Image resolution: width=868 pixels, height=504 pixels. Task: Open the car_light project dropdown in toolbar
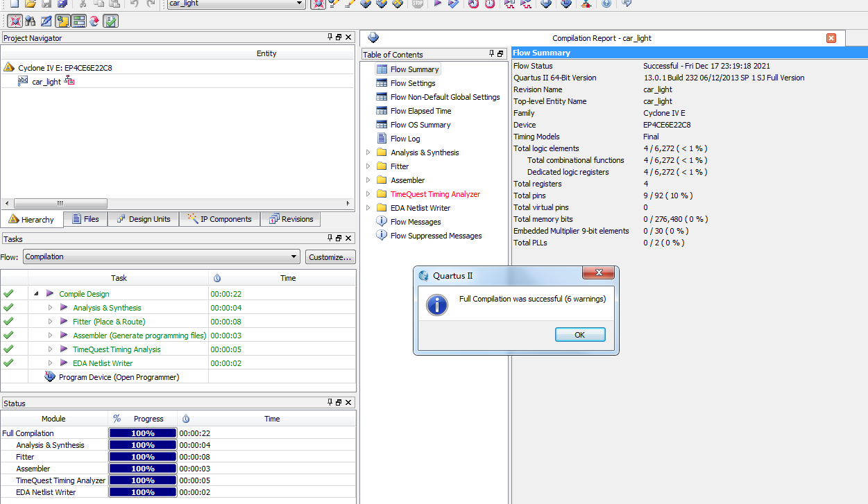tap(300, 3)
